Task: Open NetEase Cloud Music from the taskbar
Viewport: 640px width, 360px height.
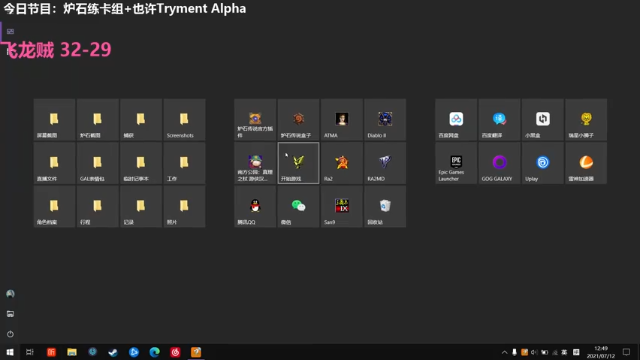Action: click(x=175, y=352)
